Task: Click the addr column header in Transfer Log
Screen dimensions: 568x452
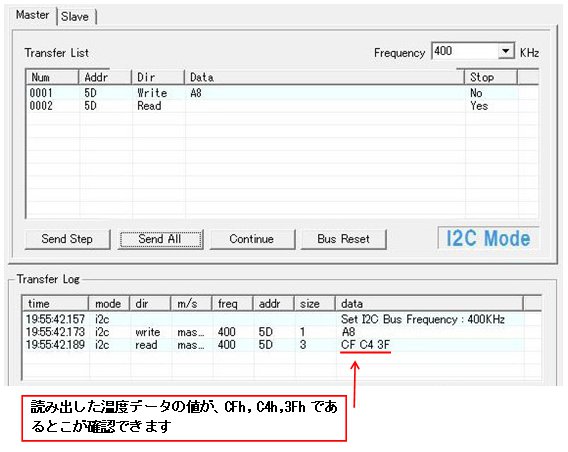Action: [273, 304]
